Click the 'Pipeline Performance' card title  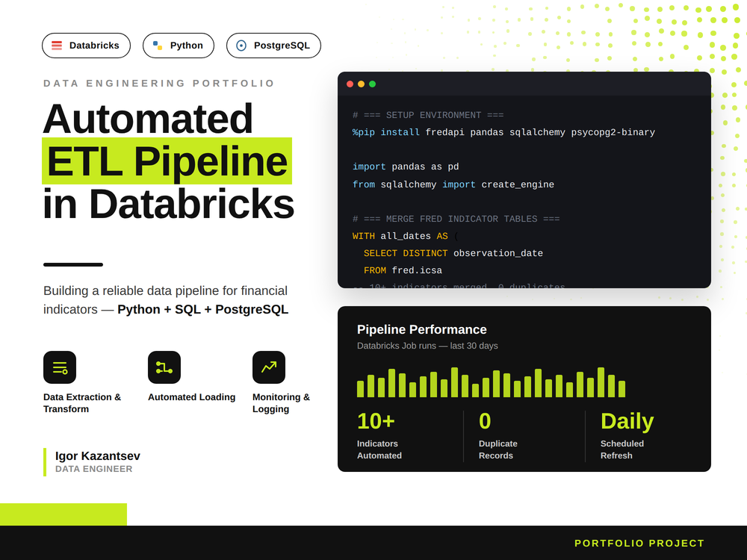tap(421, 329)
